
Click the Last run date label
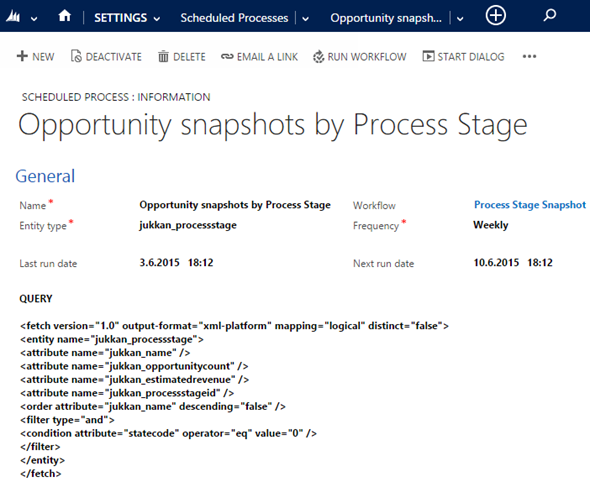[x=48, y=263]
